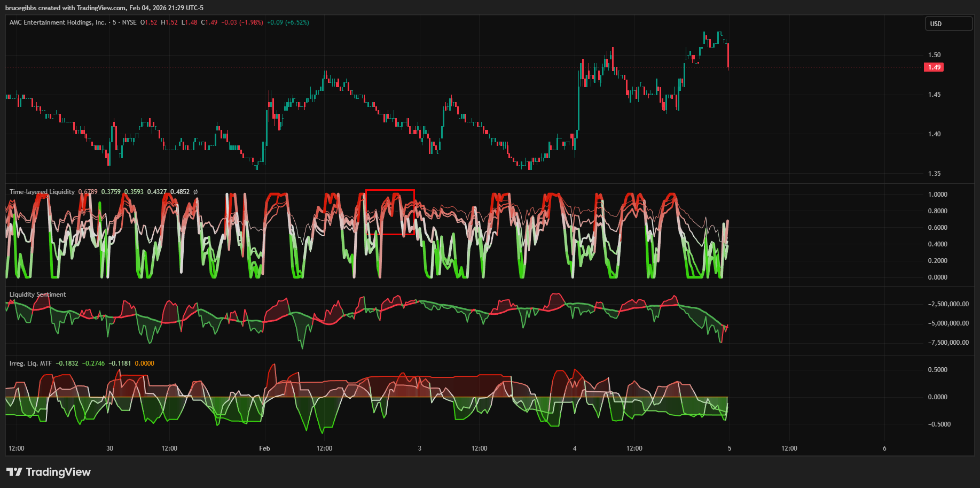Select the red rectangle drawing on liquidity pane
980x488 pixels.
(390, 190)
